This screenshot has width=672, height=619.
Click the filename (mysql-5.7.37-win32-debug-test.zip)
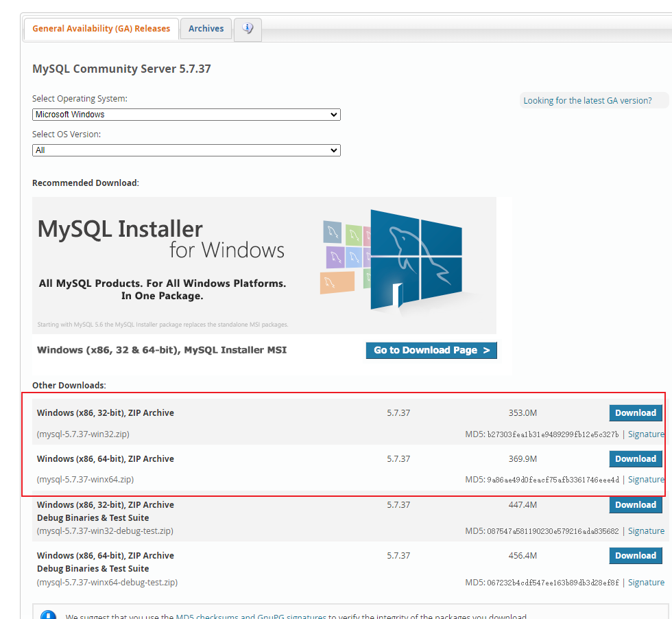tap(105, 530)
